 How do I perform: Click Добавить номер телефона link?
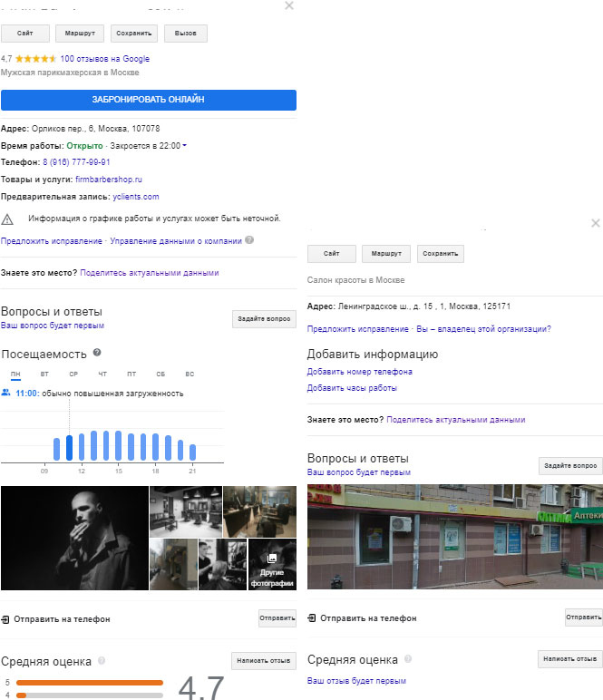click(360, 372)
